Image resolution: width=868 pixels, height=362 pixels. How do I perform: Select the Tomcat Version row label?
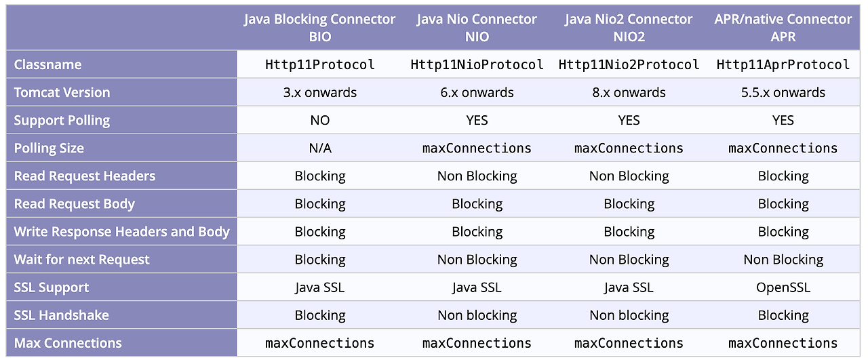tap(62, 92)
